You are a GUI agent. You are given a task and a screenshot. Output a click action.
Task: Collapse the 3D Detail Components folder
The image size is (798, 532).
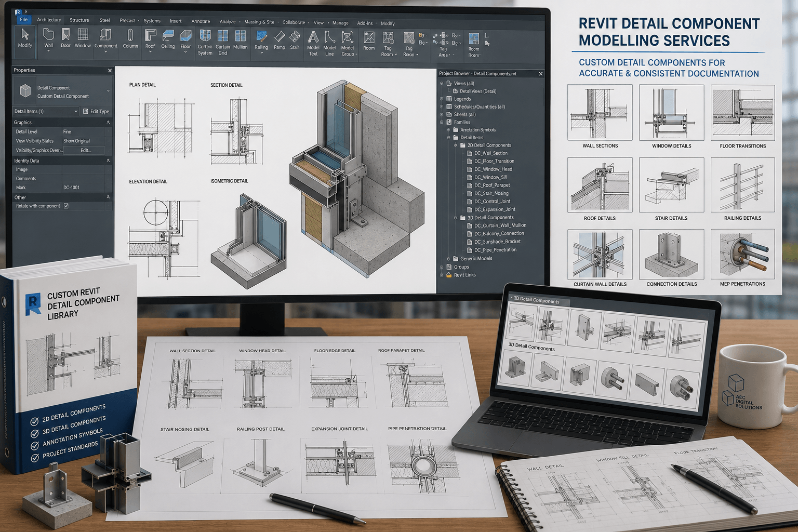[x=456, y=218]
